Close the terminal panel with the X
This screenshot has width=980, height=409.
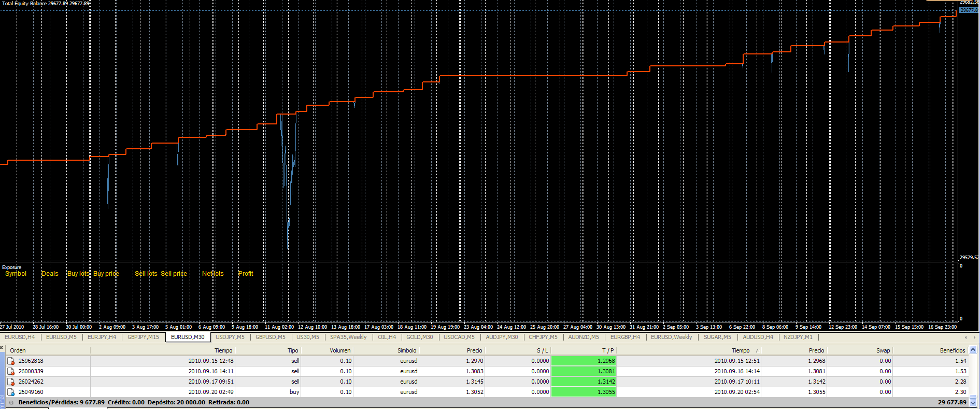2,347
